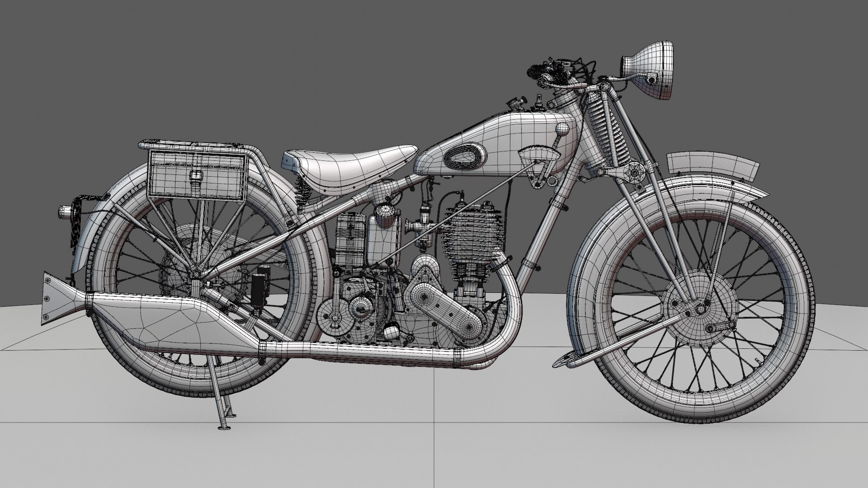Click the oval tank badge emblem
Image resolution: width=868 pixels, height=488 pixels.
point(466,157)
